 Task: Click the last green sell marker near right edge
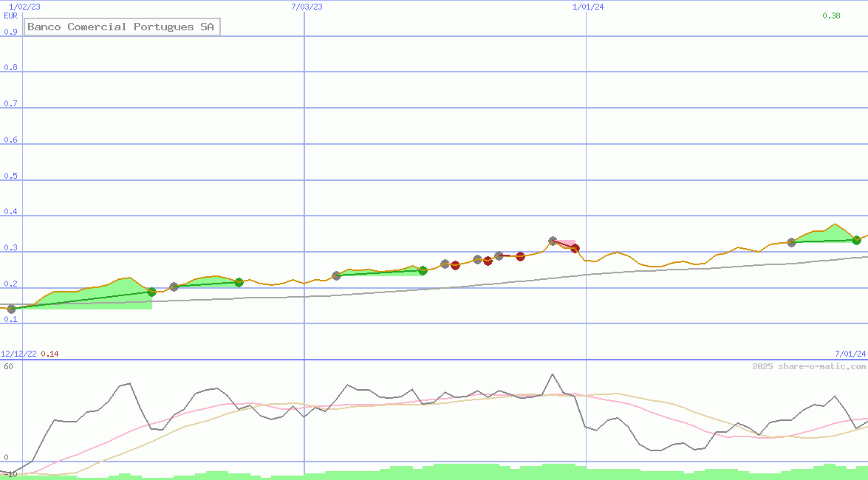(x=856, y=240)
